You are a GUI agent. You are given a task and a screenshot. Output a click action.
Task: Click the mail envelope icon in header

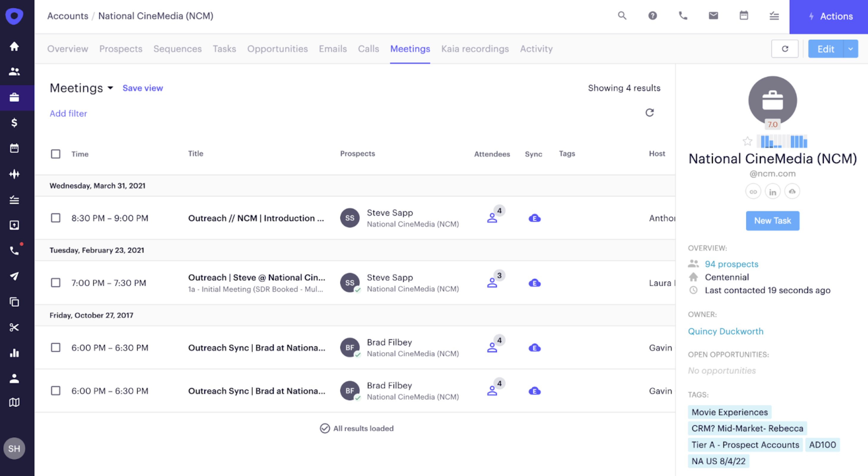click(x=713, y=16)
